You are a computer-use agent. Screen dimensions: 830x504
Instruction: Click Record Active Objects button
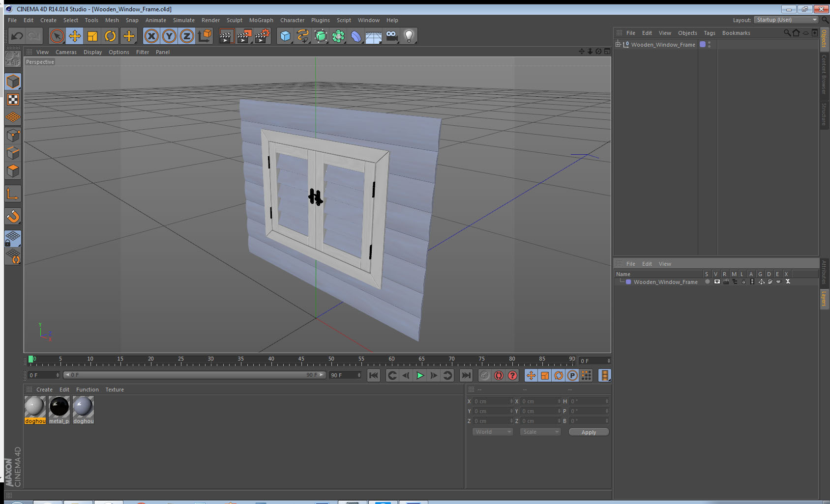485,375
